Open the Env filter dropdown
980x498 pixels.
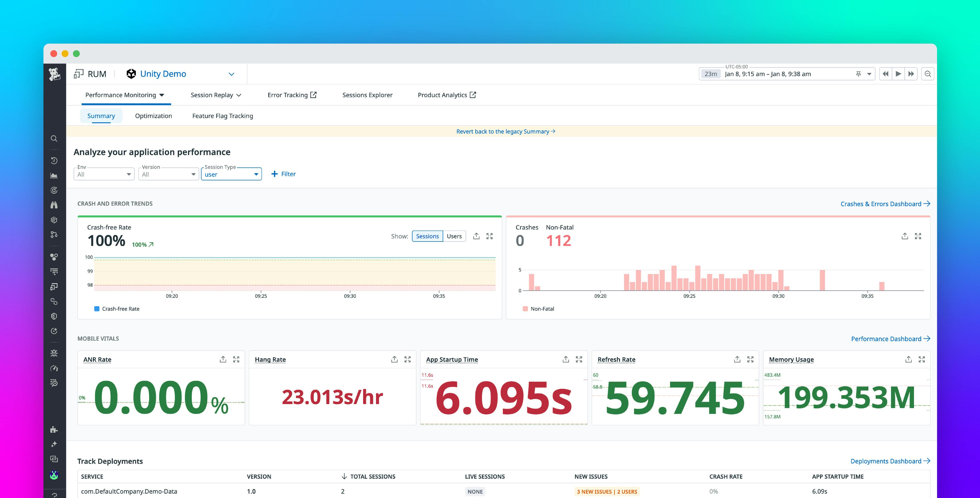tap(103, 174)
